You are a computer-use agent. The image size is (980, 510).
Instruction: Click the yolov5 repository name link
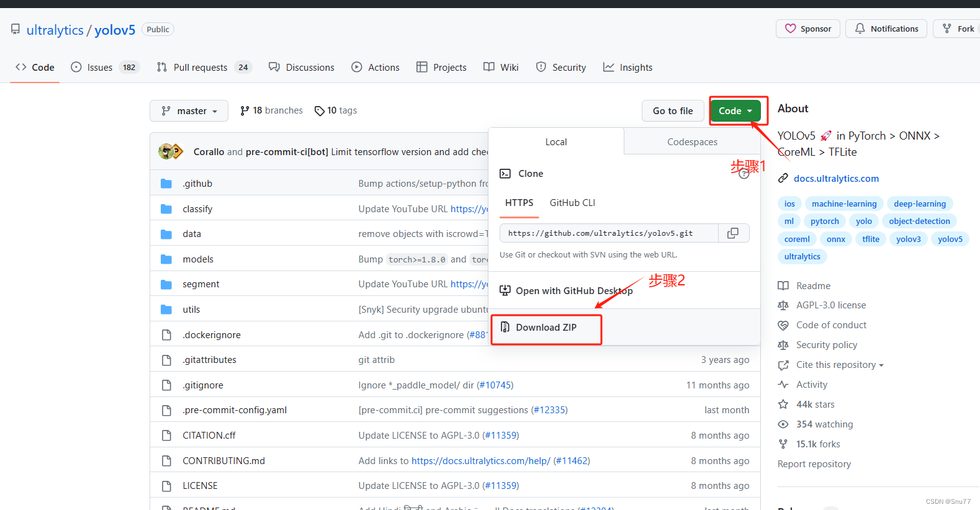(115, 30)
